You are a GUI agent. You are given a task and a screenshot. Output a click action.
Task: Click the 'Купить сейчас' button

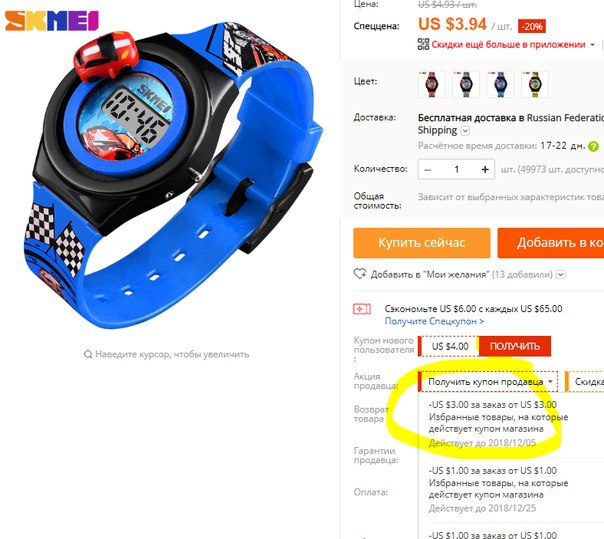(422, 243)
